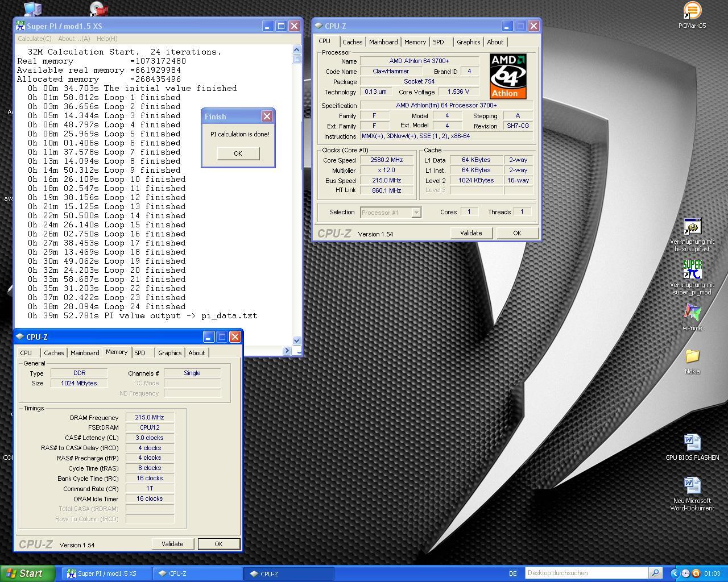The image size is (728, 582).
Task: Click the desktop search magnifier icon
Action: point(655,573)
